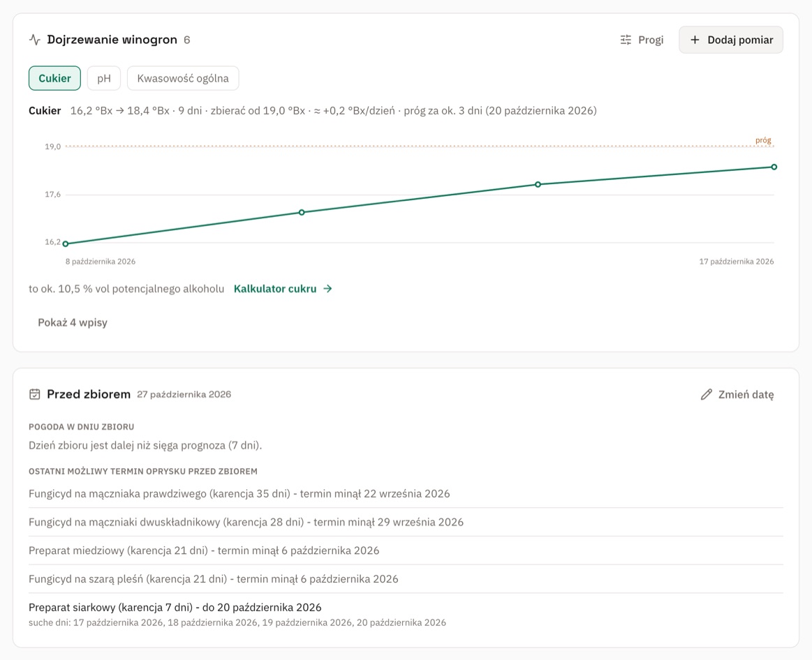Click the 19,0 axis value

pos(53,147)
